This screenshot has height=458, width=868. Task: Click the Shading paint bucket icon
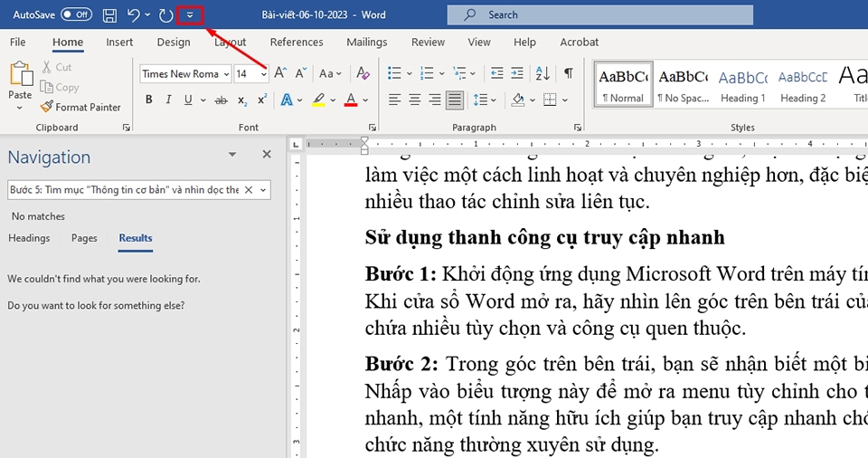coord(518,100)
